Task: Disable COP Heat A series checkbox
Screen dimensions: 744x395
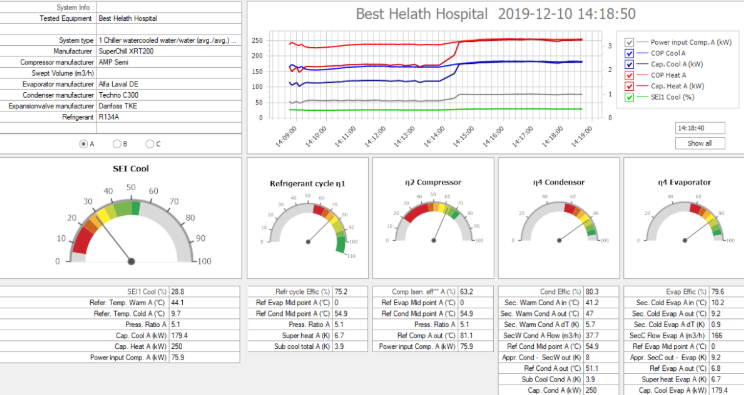Action: 629,75
